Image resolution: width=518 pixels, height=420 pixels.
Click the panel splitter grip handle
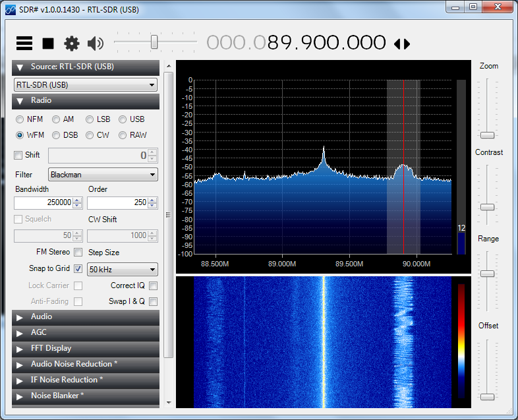(x=168, y=215)
